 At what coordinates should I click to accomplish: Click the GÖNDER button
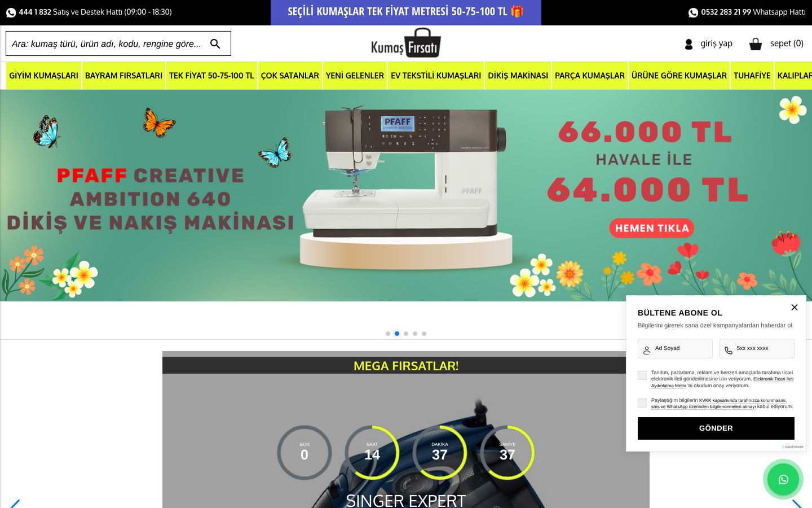coord(716,428)
